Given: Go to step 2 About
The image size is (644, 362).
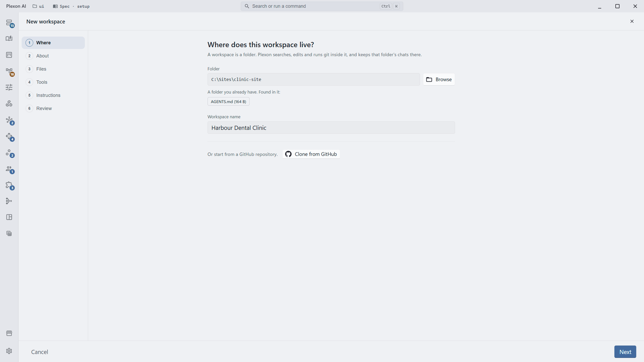Looking at the screenshot, I should (x=53, y=56).
